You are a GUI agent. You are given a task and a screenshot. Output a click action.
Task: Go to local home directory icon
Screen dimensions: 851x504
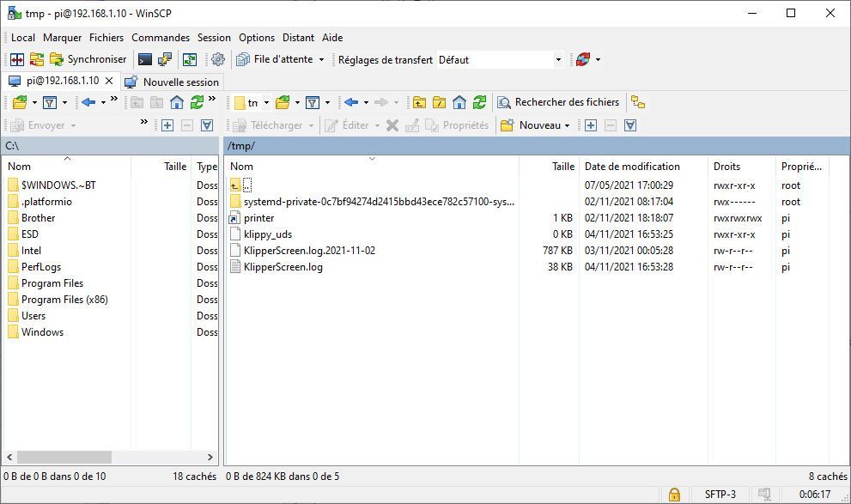point(176,102)
